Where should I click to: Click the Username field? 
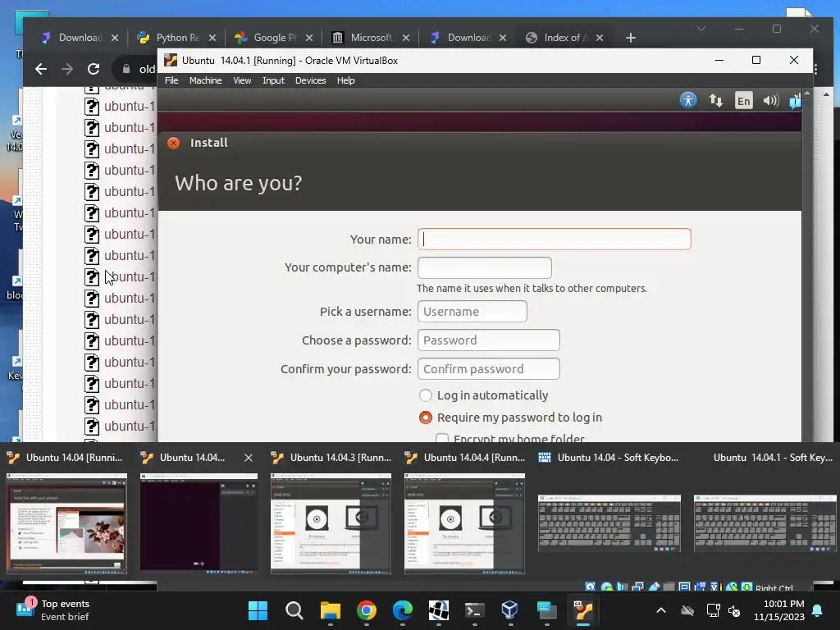(472, 311)
